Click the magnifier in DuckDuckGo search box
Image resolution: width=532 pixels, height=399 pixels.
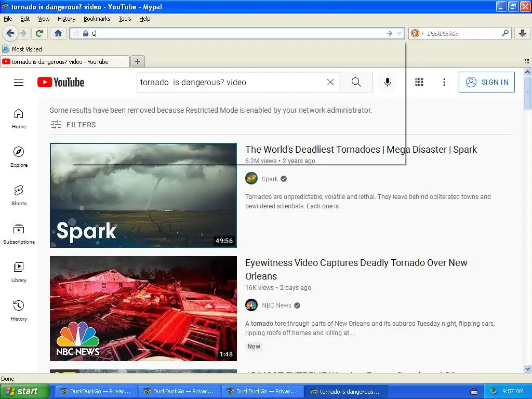click(x=505, y=33)
